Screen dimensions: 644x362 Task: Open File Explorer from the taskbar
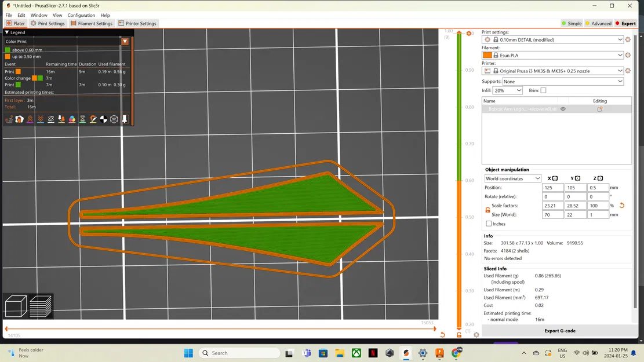(340, 353)
